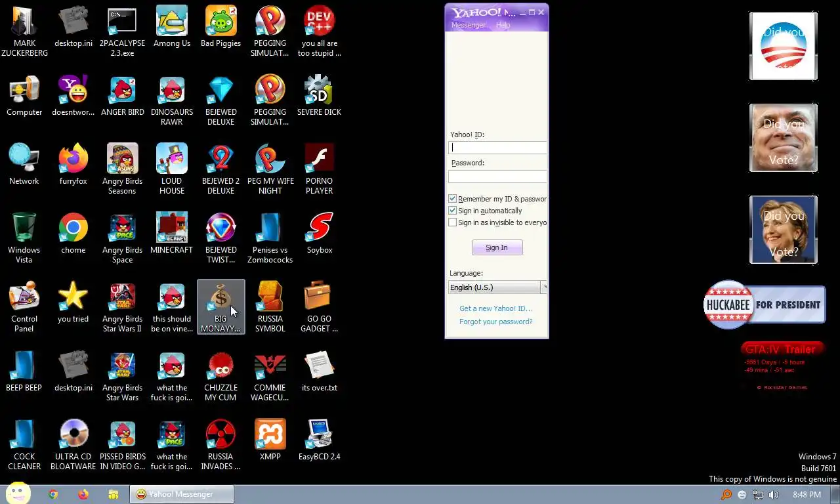
Task: Click the 8:48 PM taskbar clock
Action: coord(807,495)
